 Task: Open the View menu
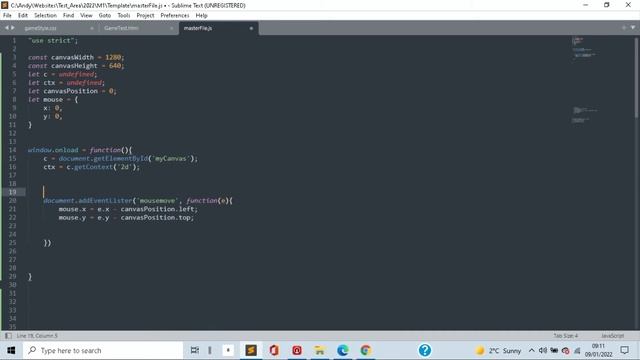tap(86, 16)
